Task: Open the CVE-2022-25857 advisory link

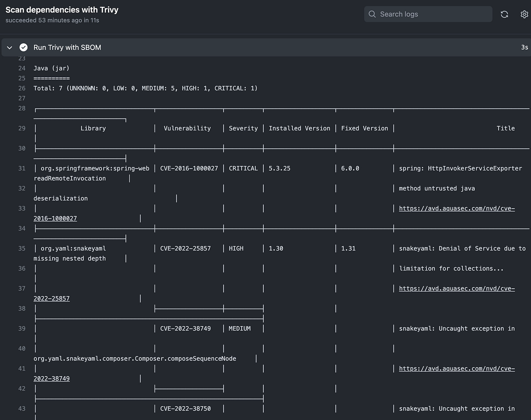Action: point(457,288)
